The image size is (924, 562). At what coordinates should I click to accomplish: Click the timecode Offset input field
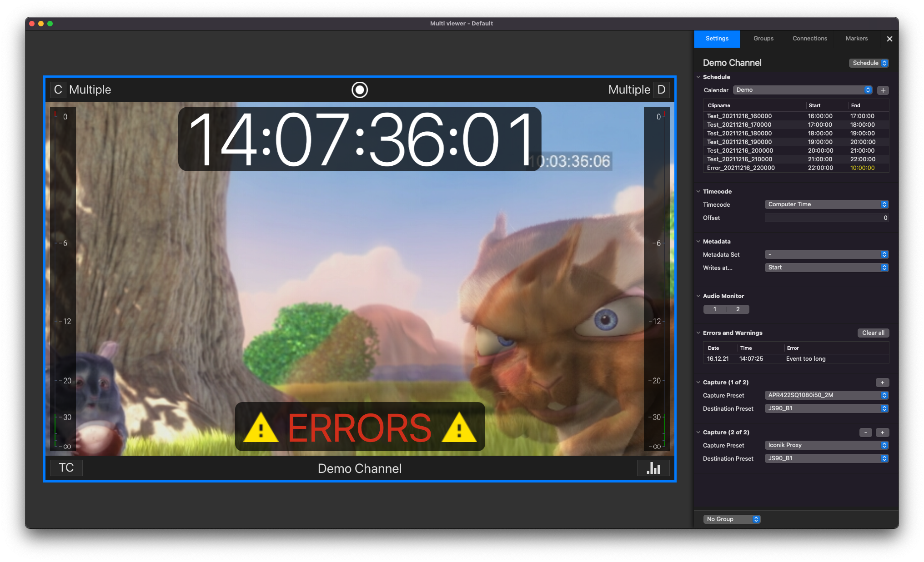(x=827, y=218)
